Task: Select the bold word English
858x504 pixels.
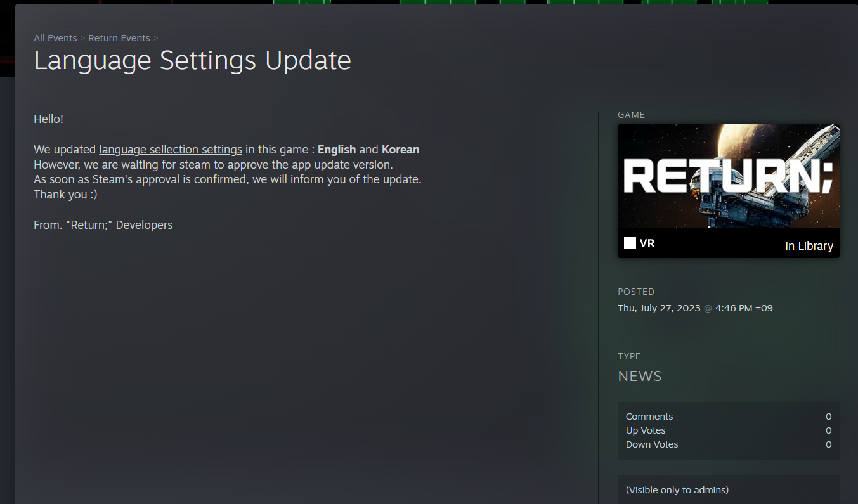Action: coord(337,150)
